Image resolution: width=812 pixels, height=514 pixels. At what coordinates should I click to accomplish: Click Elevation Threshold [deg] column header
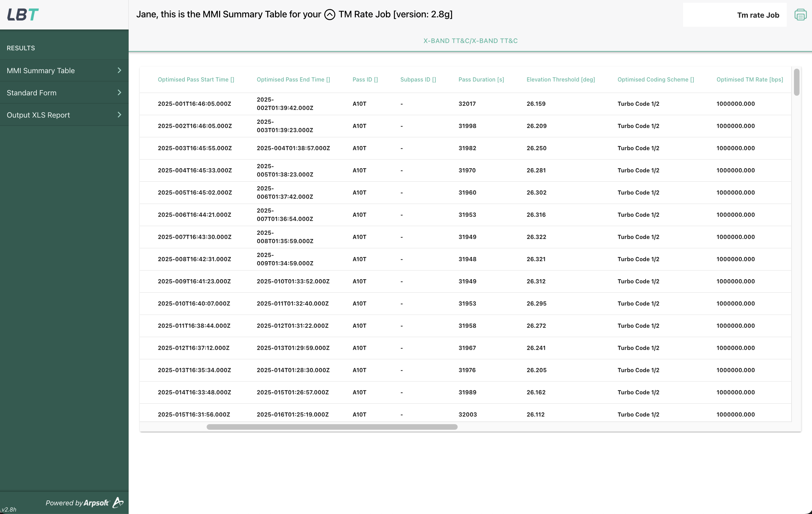tap(560, 80)
